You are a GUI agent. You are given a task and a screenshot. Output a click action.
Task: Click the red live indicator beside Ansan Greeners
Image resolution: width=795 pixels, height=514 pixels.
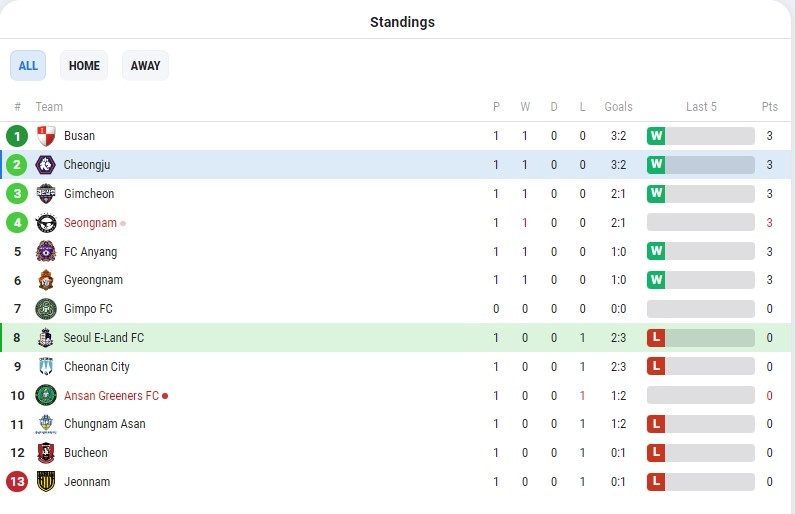click(165, 396)
